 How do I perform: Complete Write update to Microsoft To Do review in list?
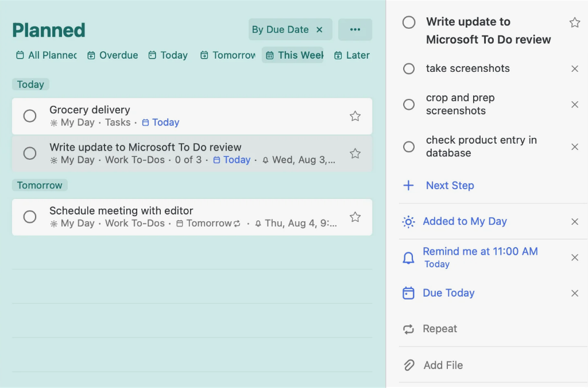(x=30, y=153)
